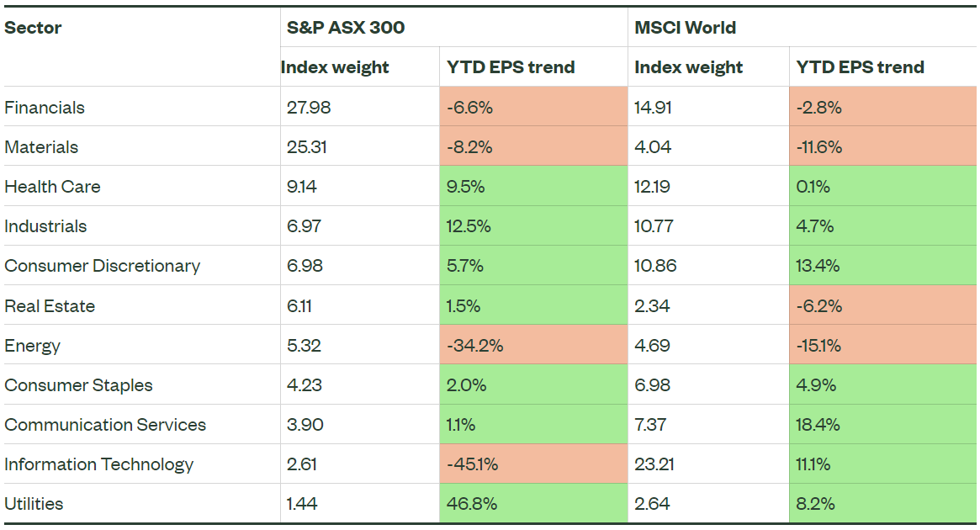Select the MSCI World header

point(686,27)
